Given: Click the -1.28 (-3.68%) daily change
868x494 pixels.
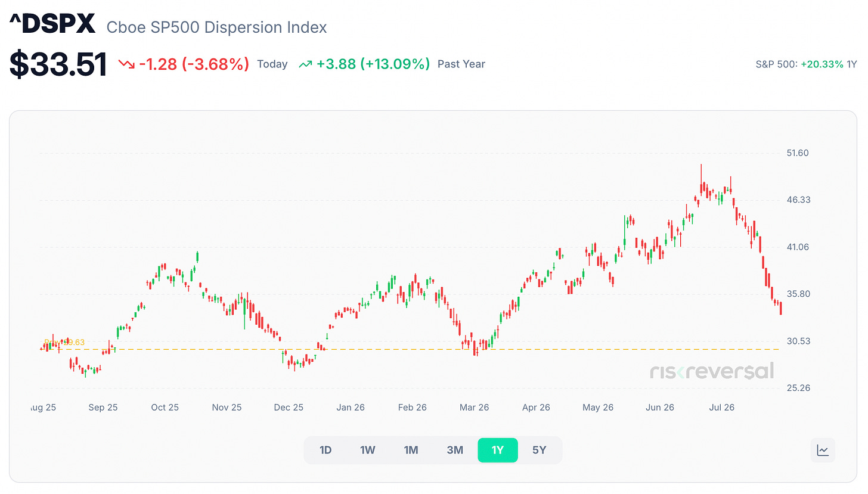Looking at the screenshot, I should click(x=194, y=64).
